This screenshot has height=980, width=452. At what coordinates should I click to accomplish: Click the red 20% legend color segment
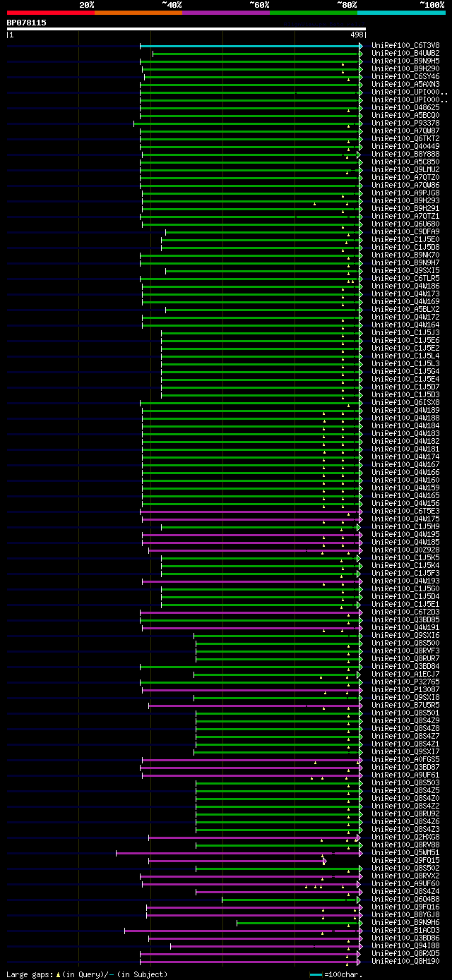50,12
